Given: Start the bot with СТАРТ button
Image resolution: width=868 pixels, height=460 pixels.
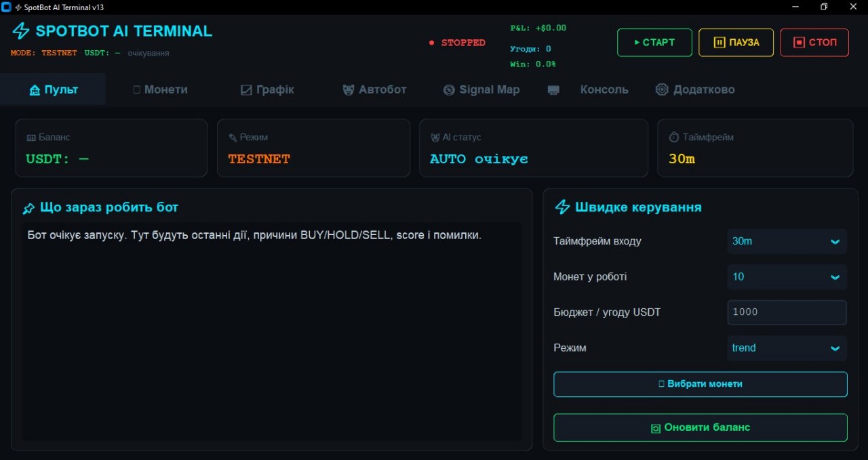Looking at the screenshot, I should pos(654,43).
